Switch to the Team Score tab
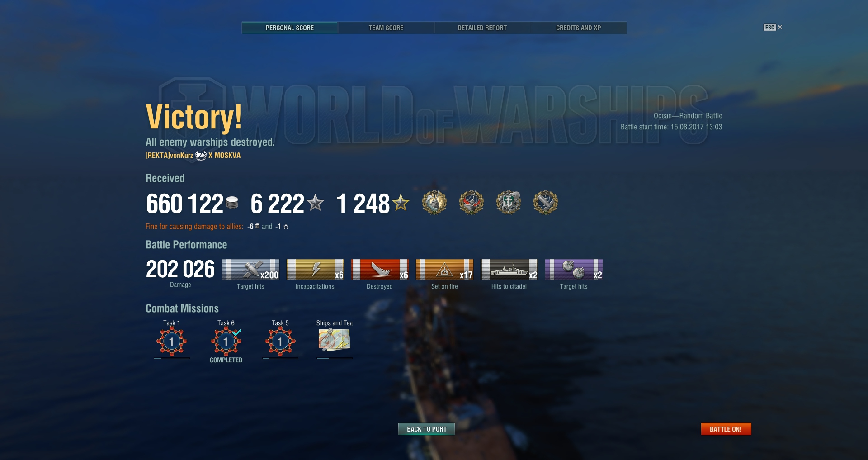868x460 pixels. [x=386, y=28]
